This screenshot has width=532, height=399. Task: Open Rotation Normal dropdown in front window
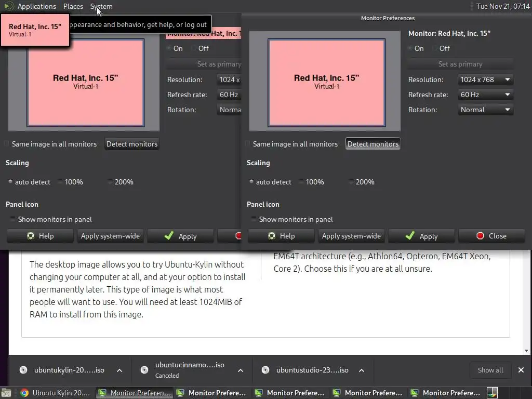pyautogui.click(x=485, y=110)
